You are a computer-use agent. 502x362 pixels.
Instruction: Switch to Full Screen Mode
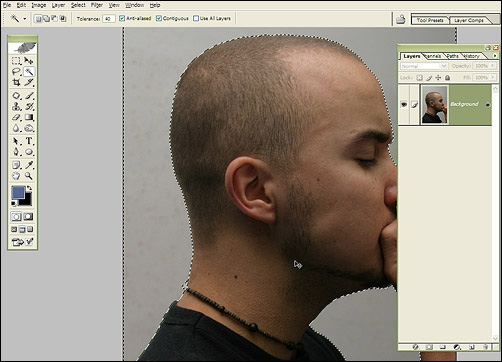[30, 229]
